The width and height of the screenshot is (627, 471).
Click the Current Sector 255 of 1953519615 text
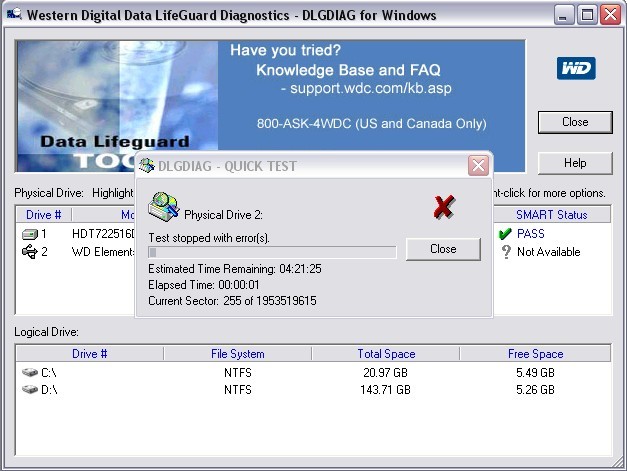coord(232,301)
